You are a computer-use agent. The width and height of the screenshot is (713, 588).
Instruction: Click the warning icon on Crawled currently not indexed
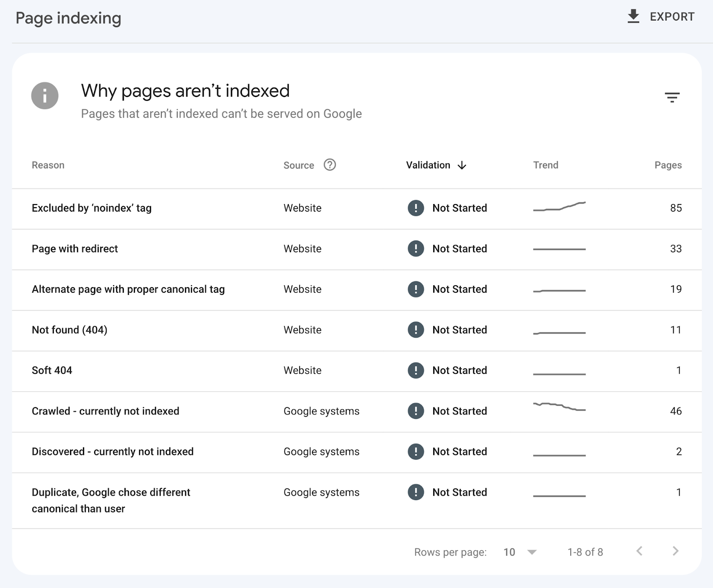pyautogui.click(x=415, y=411)
